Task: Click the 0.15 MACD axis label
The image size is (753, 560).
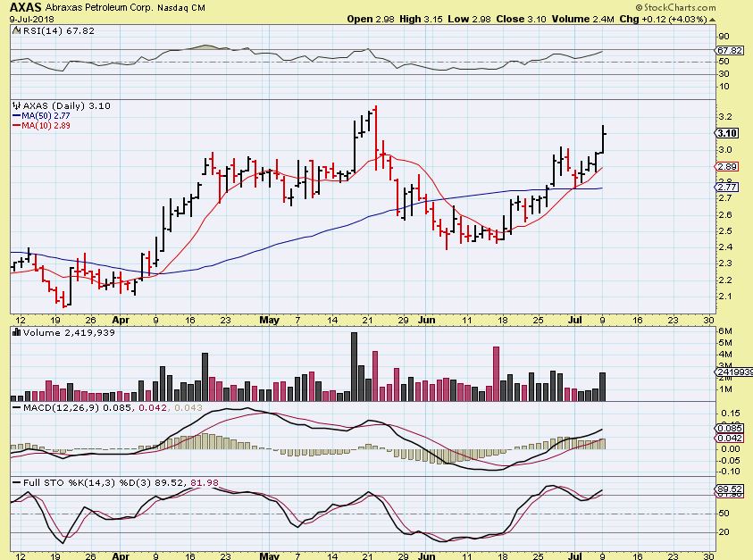Action: pyautogui.click(x=731, y=413)
